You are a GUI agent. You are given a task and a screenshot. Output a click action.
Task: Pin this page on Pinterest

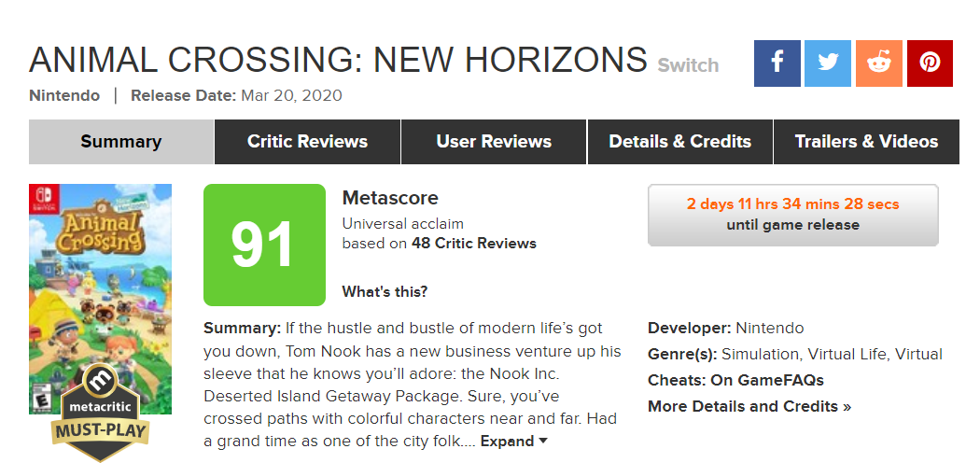tap(930, 63)
